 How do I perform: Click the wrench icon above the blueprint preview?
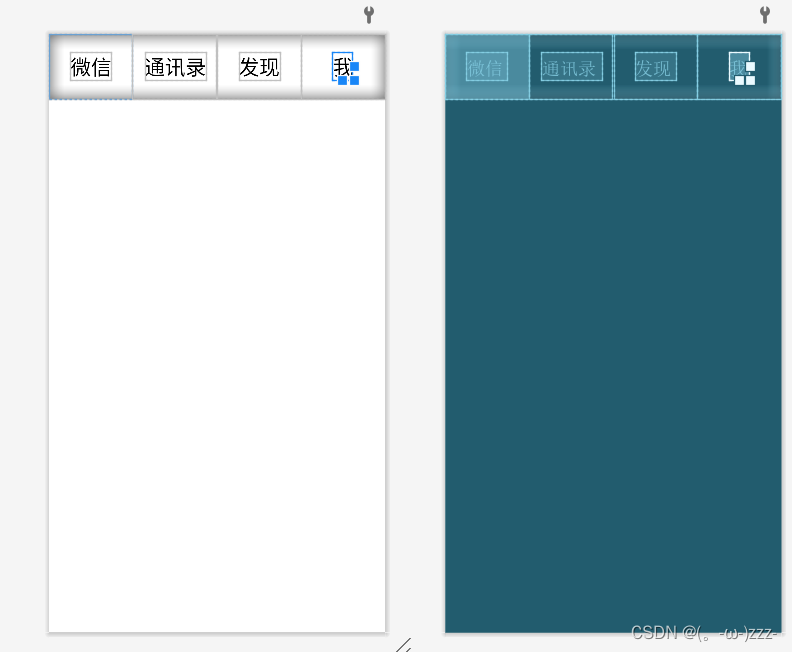point(765,15)
